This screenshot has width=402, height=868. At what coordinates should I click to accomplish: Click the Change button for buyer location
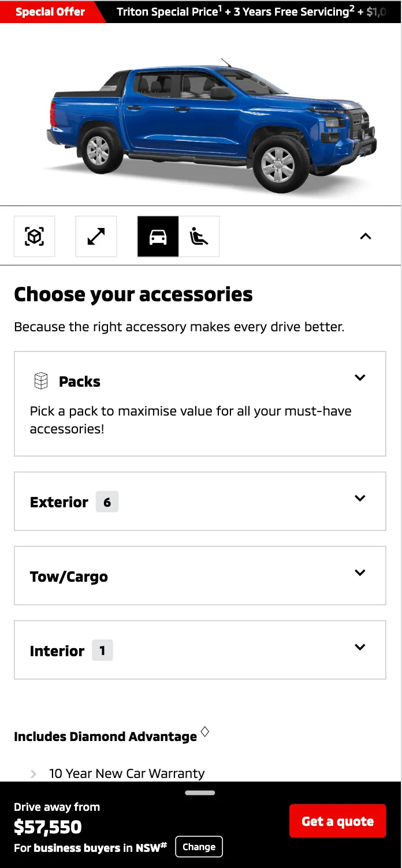pyautogui.click(x=199, y=847)
